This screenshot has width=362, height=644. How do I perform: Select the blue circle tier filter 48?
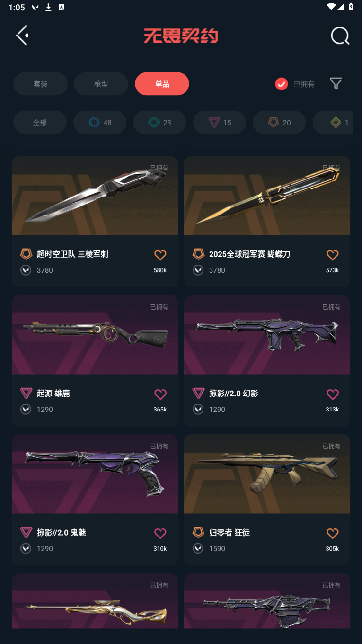tap(100, 123)
